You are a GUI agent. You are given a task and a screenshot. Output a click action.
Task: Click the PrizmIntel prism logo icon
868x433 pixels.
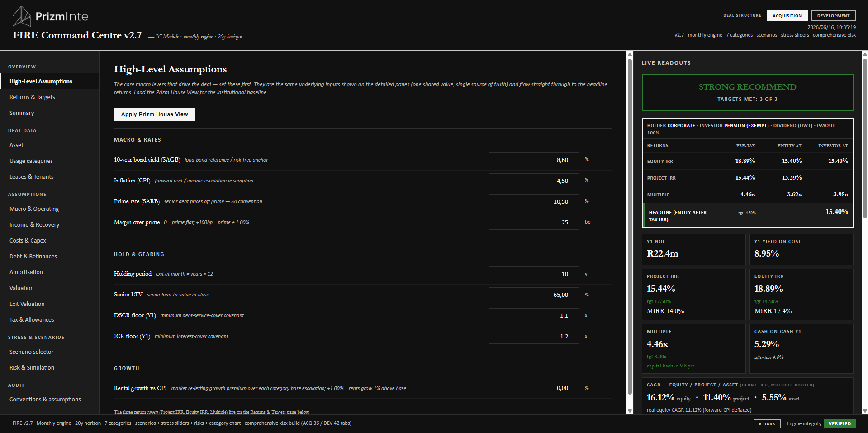click(x=21, y=16)
